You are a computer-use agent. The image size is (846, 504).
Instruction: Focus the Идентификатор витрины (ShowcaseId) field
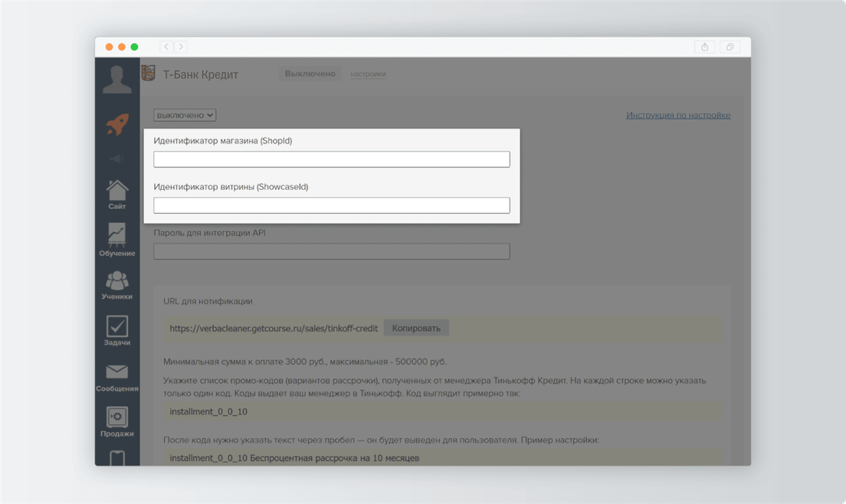(331, 205)
